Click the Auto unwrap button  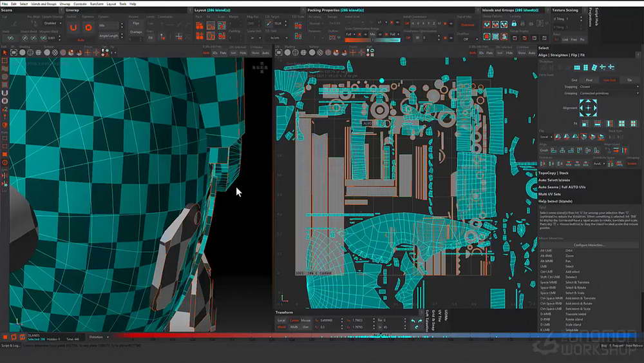pos(81,40)
